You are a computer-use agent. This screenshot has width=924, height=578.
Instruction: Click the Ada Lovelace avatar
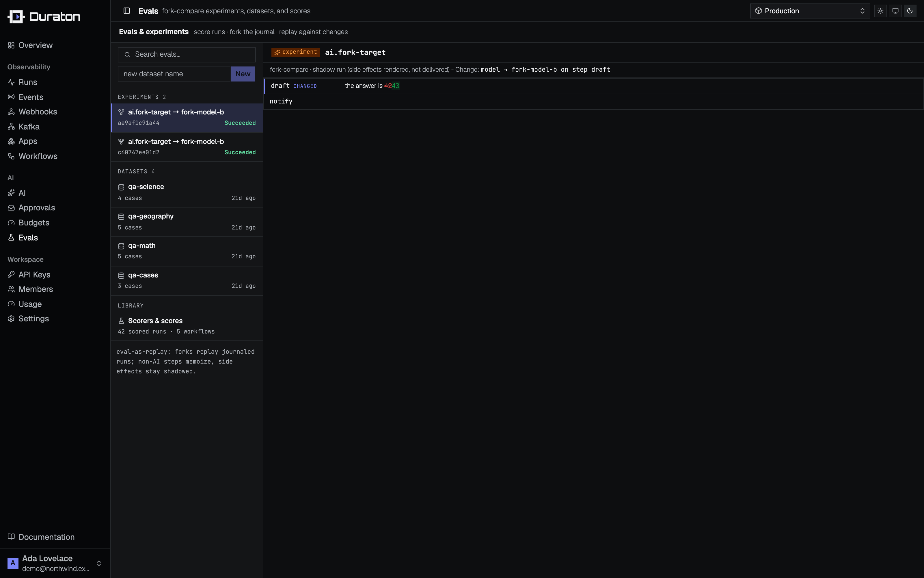(x=13, y=563)
